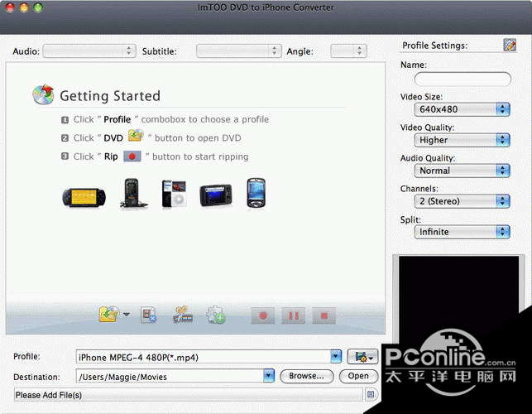This screenshot has width=532, height=414.
Task: Open the Angle dropdown
Action: pyautogui.click(x=348, y=51)
